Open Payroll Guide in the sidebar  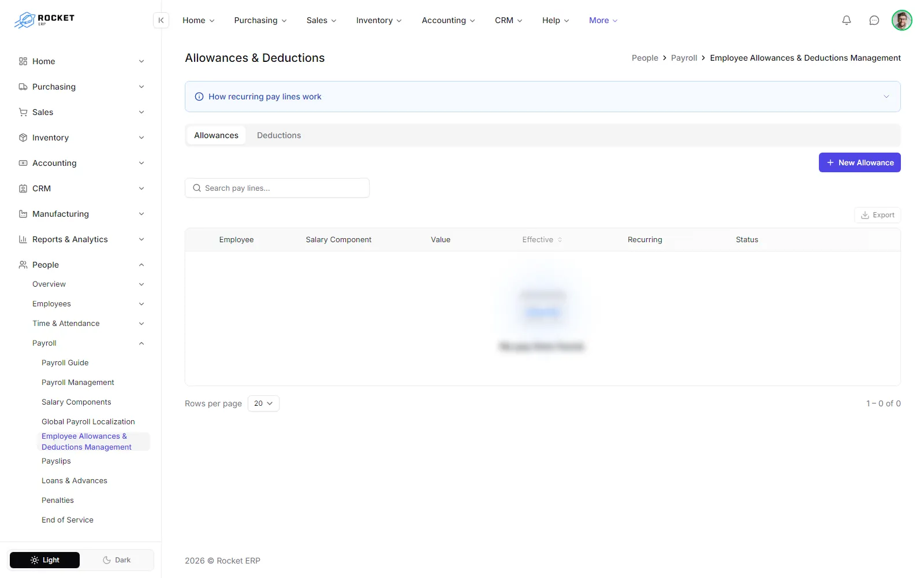pos(65,363)
